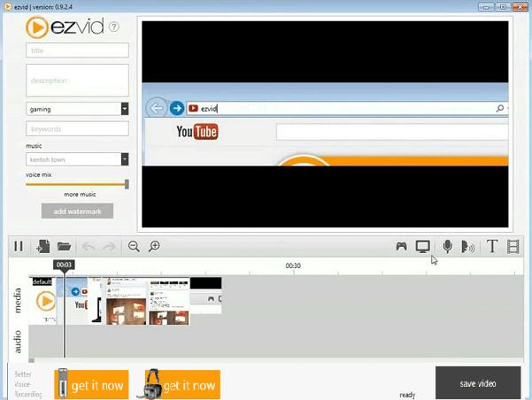Click the speech synthesis icon
This screenshot has width=532, height=400.
tap(468, 247)
